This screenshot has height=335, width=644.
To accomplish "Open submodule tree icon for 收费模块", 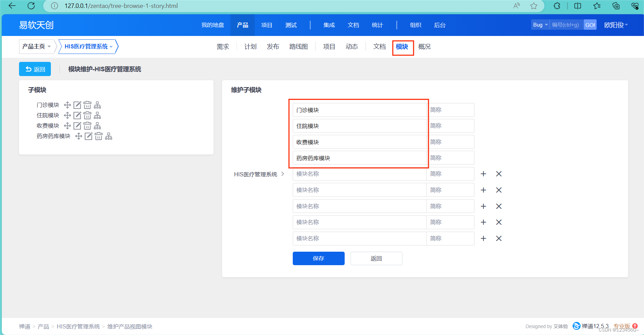I will 98,126.
